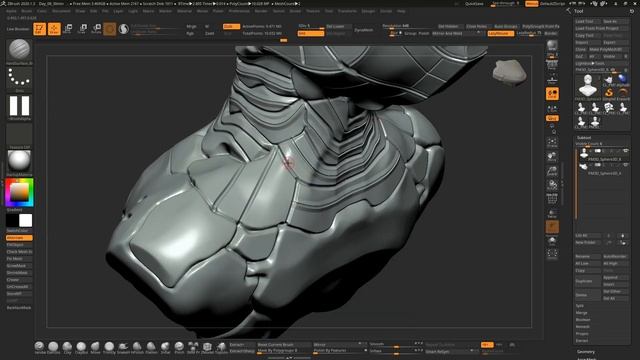The height and width of the screenshot is (360, 640).
Task: Click the Zoom3D navigation icon
Action: click(552, 171)
